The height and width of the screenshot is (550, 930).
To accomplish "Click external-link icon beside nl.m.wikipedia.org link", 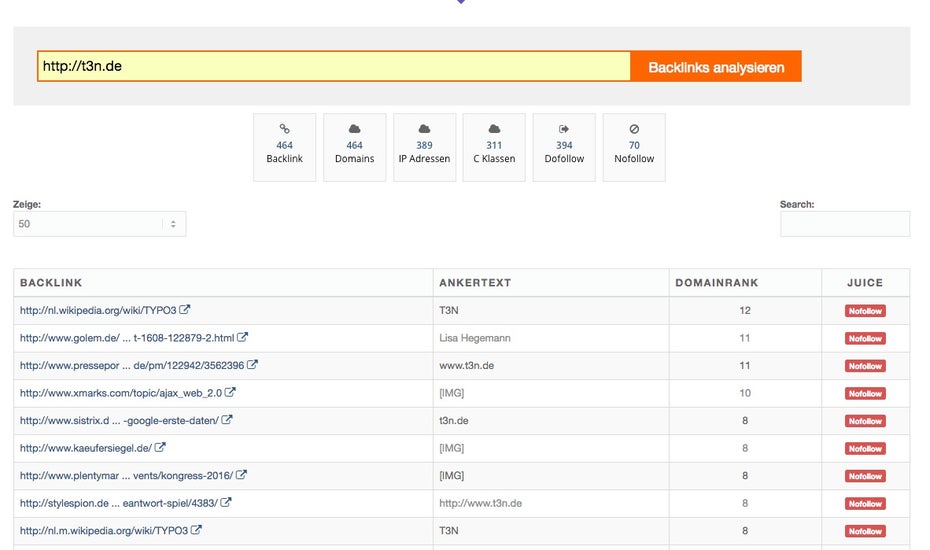I will (x=196, y=530).
